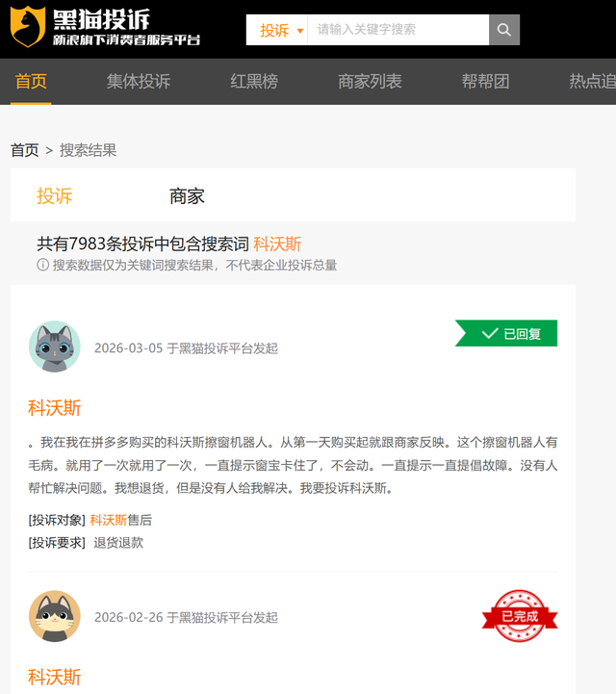
Task: Open the 红黑榜 rankings tab
Action: [254, 82]
